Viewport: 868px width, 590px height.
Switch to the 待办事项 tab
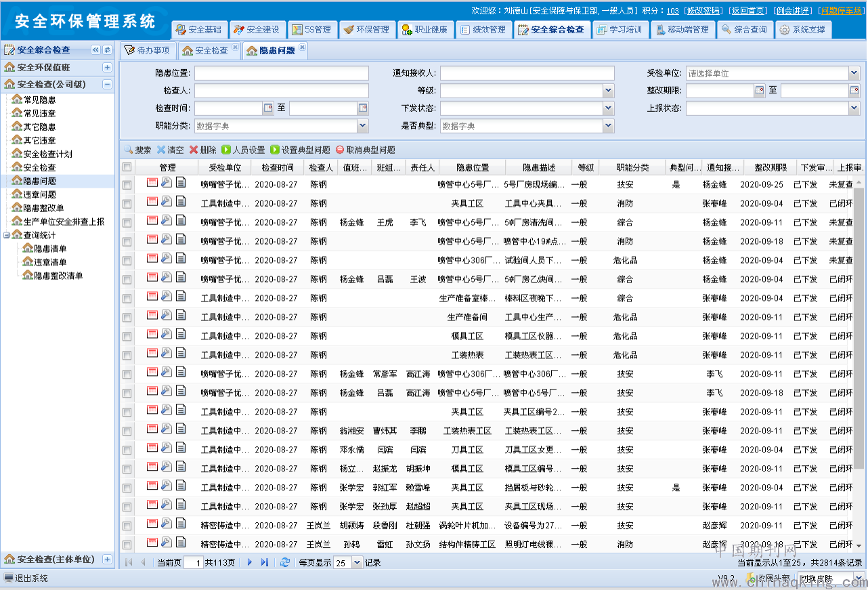[x=148, y=51]
